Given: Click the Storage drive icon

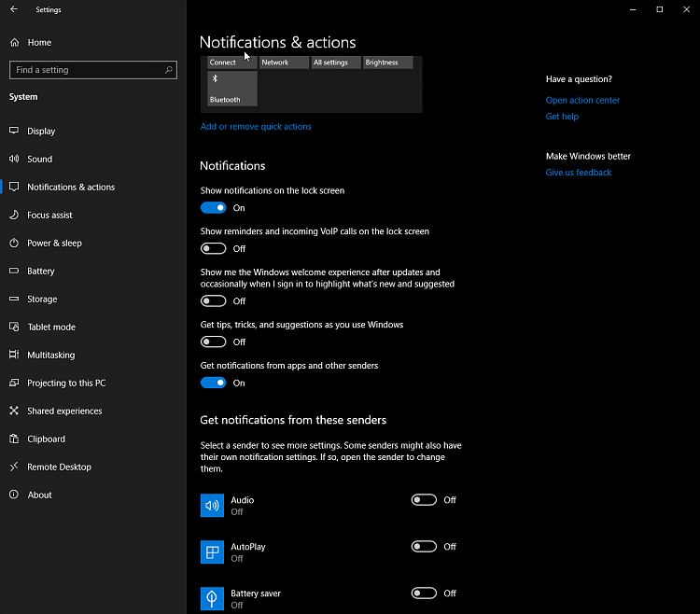Looking at the screenshot, I should [14, 299].
